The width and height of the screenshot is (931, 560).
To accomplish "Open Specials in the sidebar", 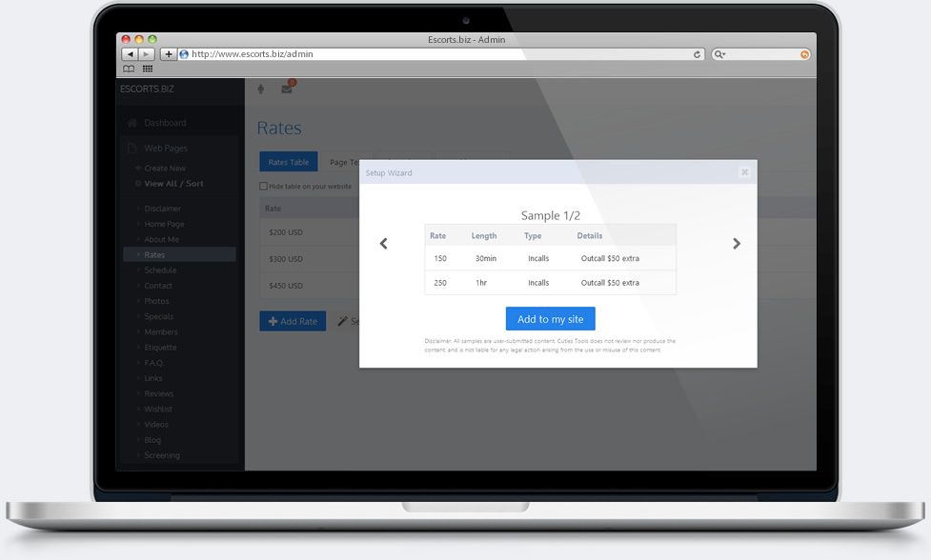I will 158,316.
